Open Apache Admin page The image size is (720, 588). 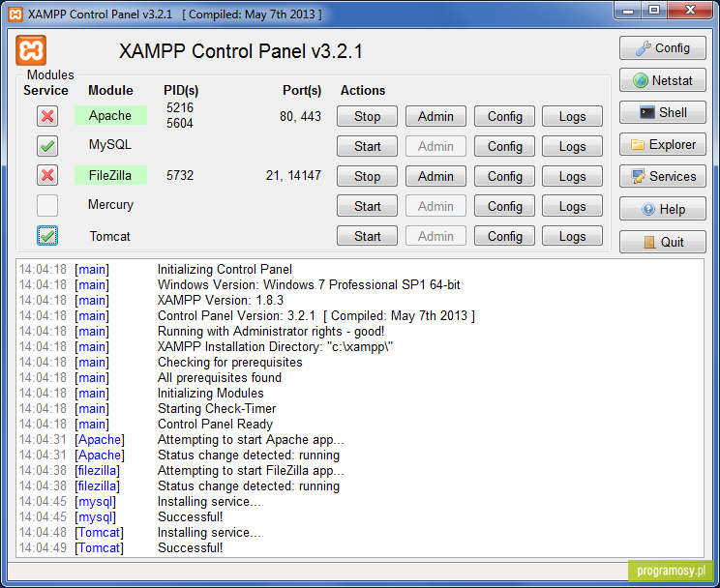click(435, 116)
